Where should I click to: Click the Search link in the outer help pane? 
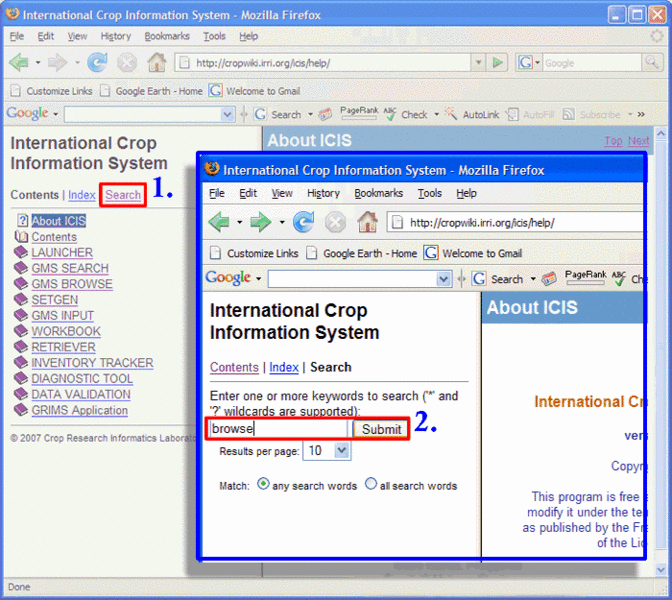pos(123,195)
